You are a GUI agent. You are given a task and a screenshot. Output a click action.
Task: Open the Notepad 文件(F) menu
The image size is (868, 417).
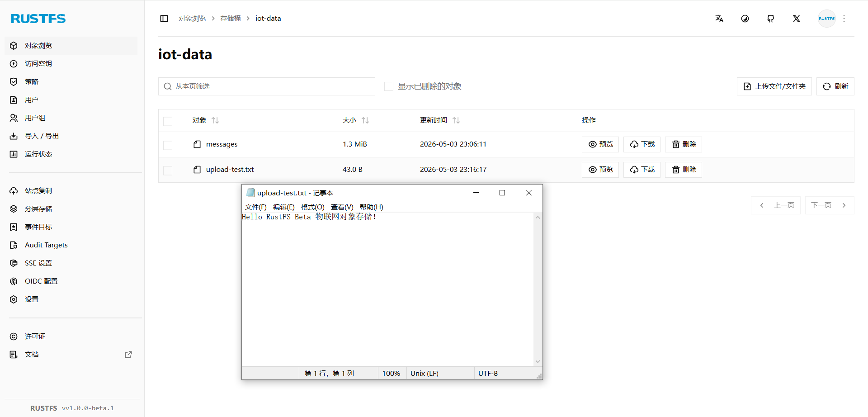256,207
